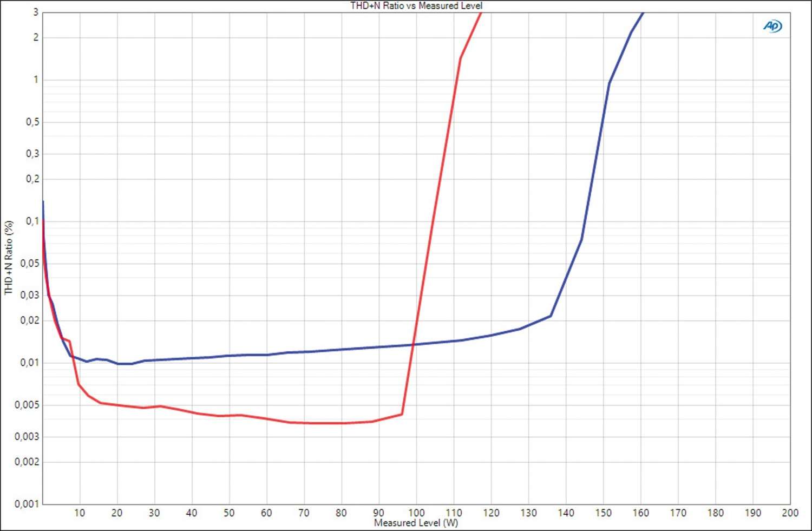Click the x-axis tick label '150'
Image resolution: width=812 pixels, height=531 pixels.
coord(603,513)
